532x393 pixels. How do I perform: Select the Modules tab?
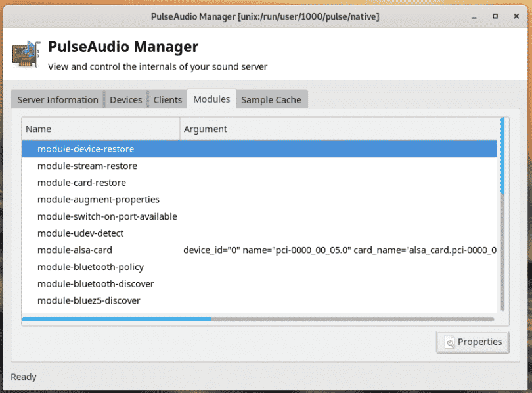tap(211, 99)
